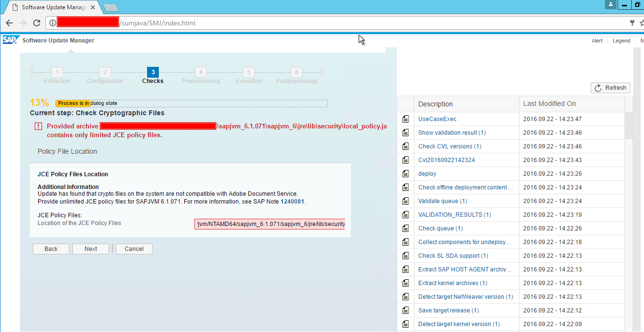Open the Alert menu item
This screenshot has width=644, height=332.
[x=597, y=41]
